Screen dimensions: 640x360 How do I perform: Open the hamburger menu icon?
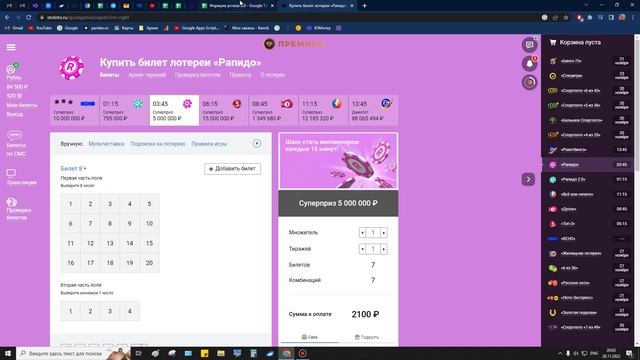pos(11,47)
